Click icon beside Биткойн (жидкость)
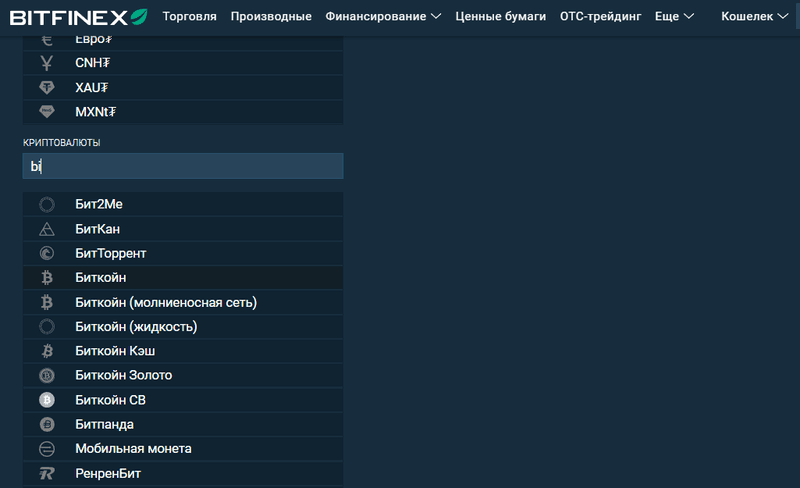The width and height of the screenshot is (800, 488). click(46, 327)
